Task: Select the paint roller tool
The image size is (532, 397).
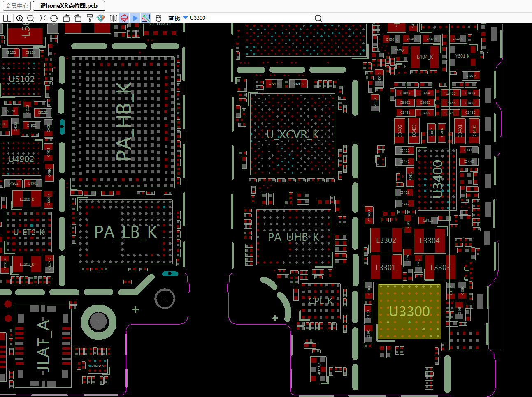Action: pos(90,18)
